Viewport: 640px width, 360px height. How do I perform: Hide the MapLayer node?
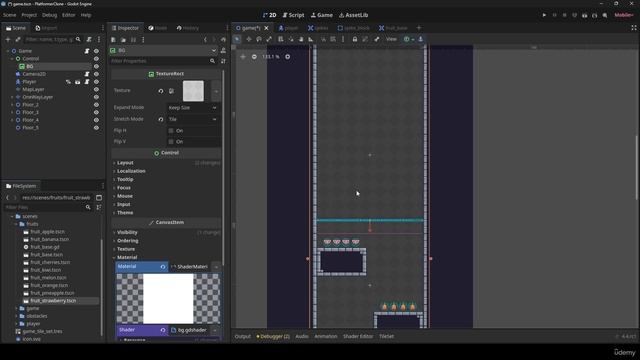click(96, 89)
